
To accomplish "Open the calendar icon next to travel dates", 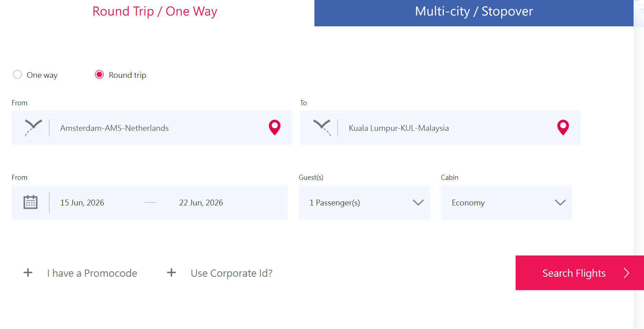I will point(30,202).
